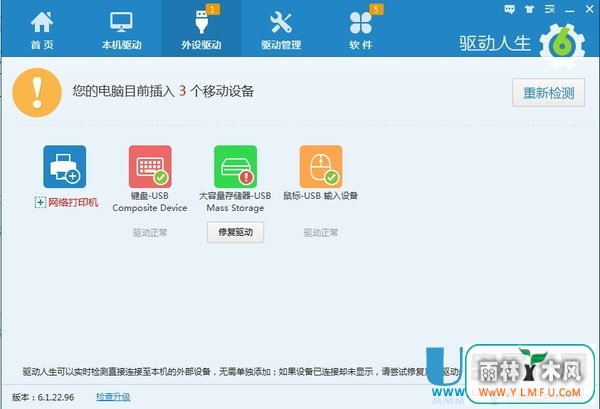Click the blue network printer icon
Image resolution: width=600 pixels, height=409 pixels.
coord(65,166)
